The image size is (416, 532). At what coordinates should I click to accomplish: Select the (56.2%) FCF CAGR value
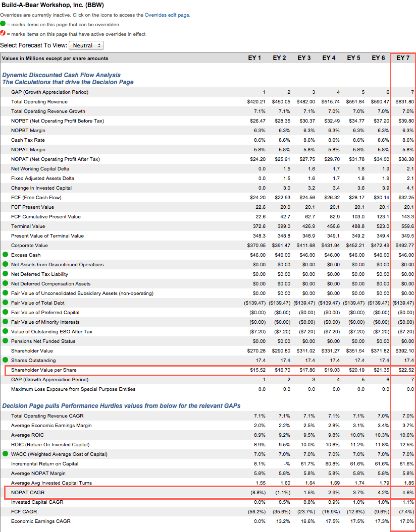(x=256, y=512)
